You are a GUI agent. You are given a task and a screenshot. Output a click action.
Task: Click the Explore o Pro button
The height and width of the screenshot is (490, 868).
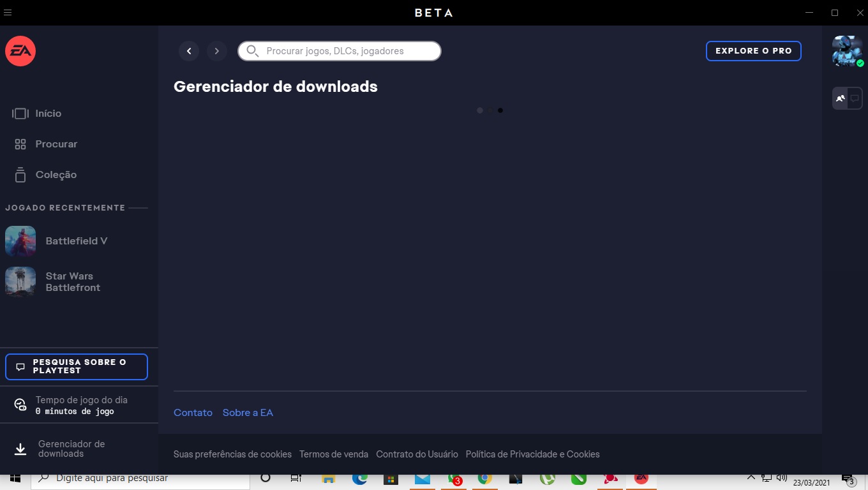tap(754, 51)
